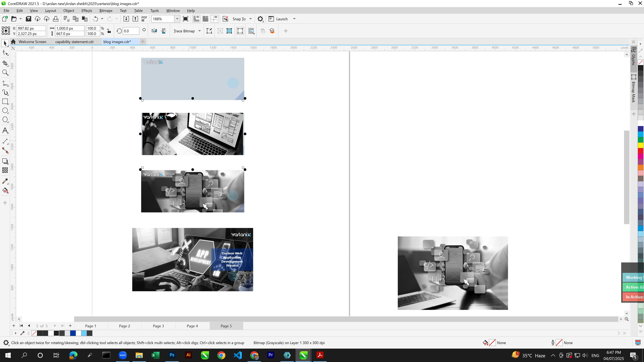
Task: Select the Artistic Media tool
Action: click(x=5, y=93)
